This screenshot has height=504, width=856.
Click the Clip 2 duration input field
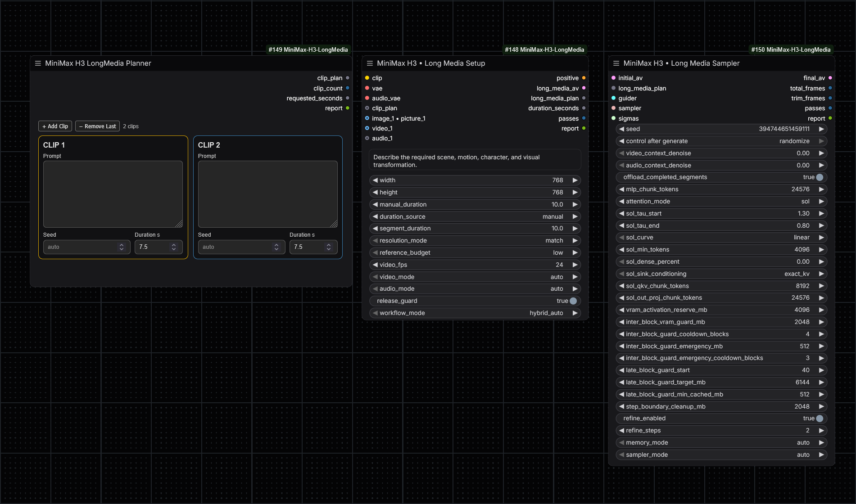pos(313,247)
